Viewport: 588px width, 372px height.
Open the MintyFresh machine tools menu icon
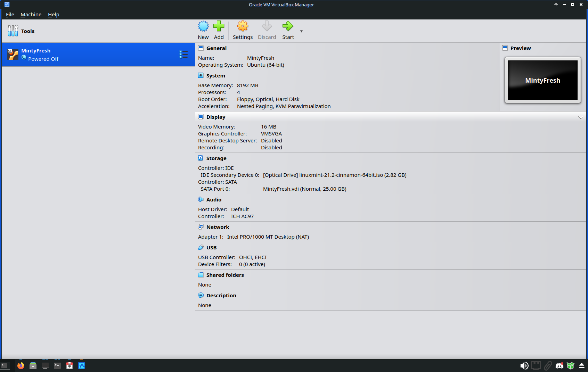[183, 55]
